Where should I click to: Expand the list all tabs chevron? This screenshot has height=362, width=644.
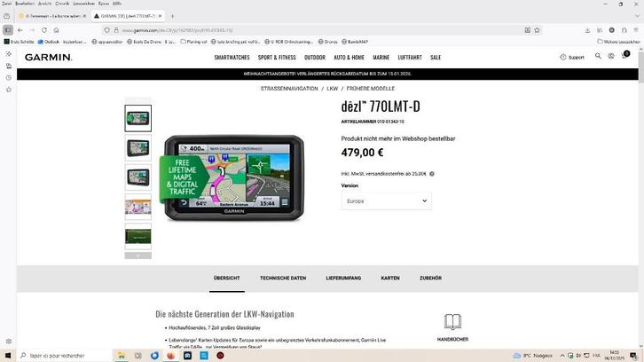(x=637, y=16)
